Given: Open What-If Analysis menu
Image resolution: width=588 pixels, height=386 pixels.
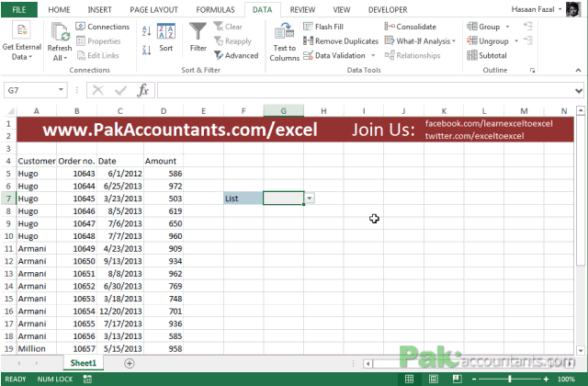Looking at the screenshot, I should coord(420,41).
